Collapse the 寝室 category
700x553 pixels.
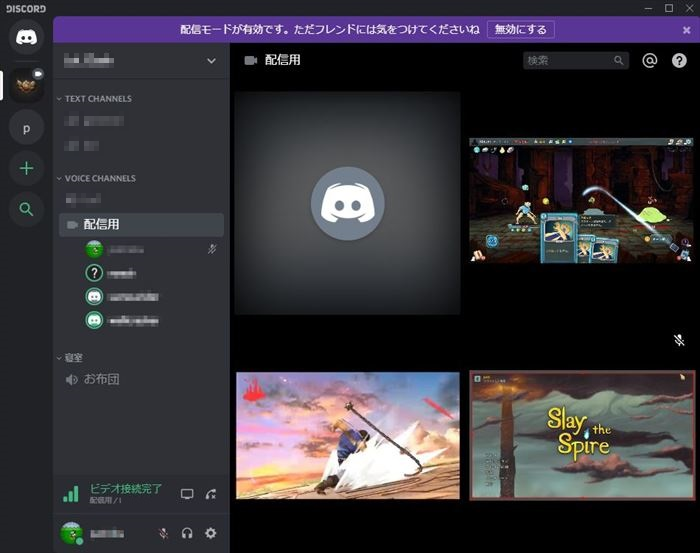click(70, 358)
